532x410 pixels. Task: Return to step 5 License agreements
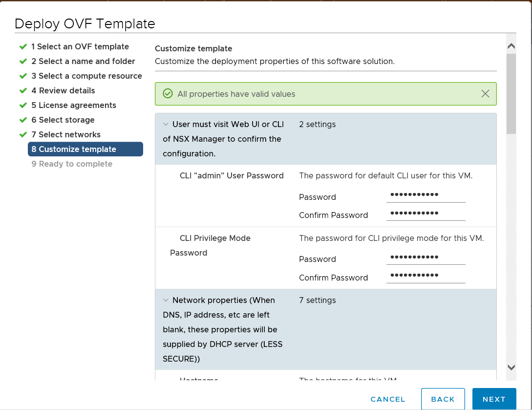[74, 106]
